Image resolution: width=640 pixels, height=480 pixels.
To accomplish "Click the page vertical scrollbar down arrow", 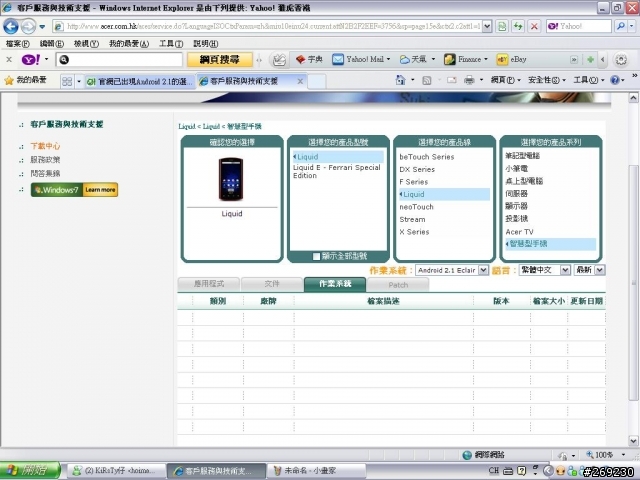I will click(x=633, y=441).
